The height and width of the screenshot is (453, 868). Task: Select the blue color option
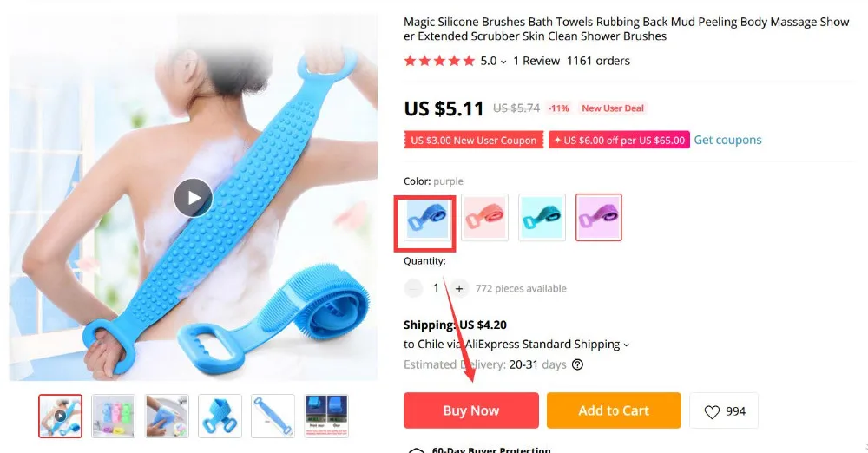click(x=426, y=218)
